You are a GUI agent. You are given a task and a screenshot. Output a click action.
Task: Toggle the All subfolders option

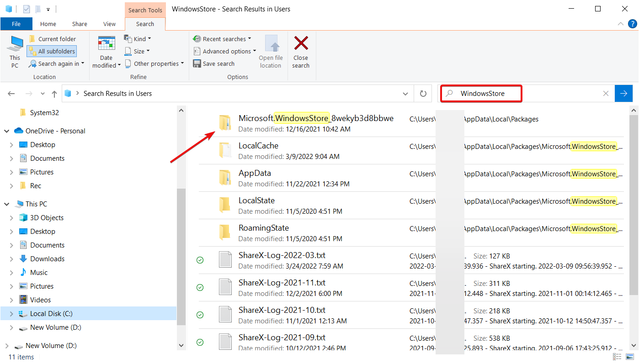[51, 51]
